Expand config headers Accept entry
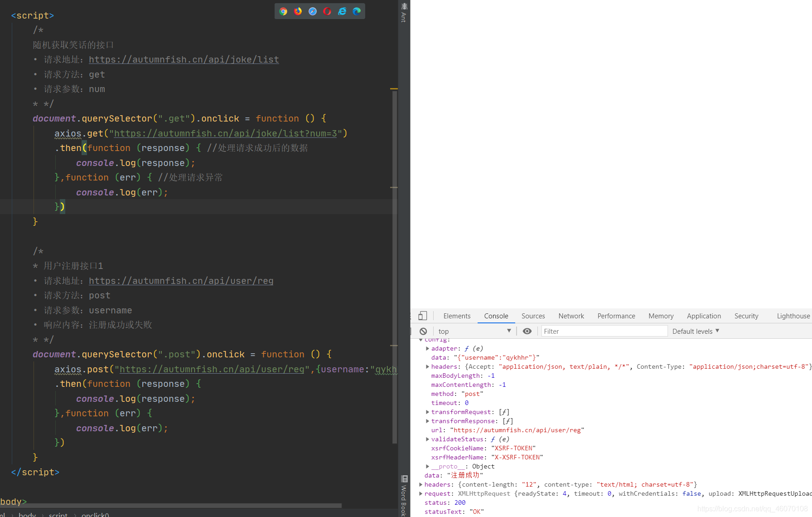The width and height of the screenshot is (812, 517). click(427, 366)
